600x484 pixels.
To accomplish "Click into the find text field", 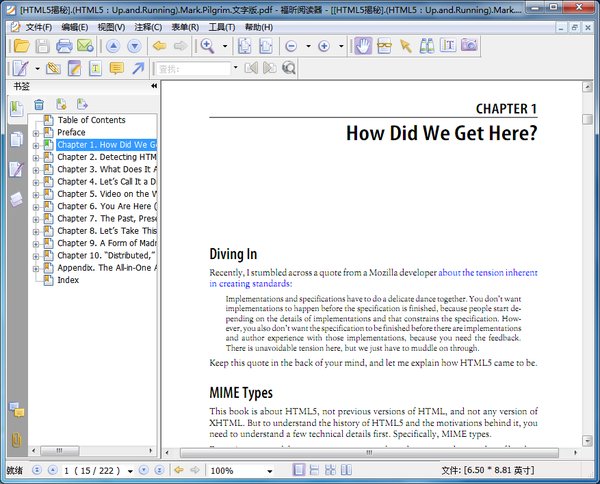I will (x=193, y=69).
